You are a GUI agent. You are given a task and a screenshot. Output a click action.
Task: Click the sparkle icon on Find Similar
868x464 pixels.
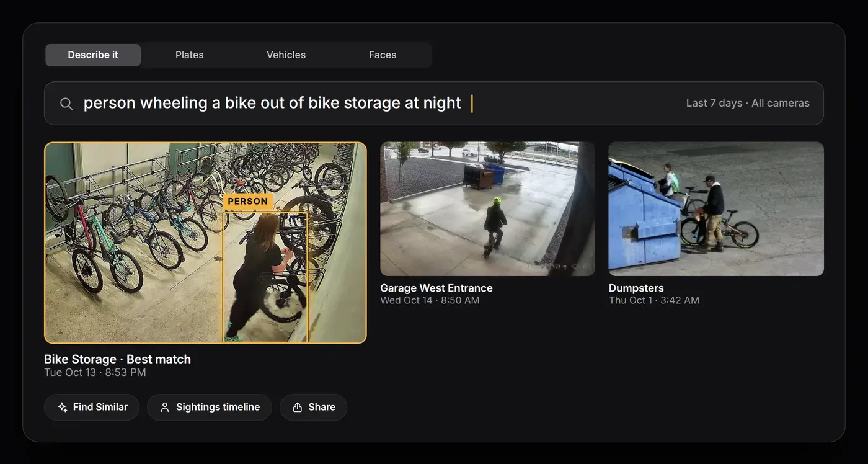62,408
